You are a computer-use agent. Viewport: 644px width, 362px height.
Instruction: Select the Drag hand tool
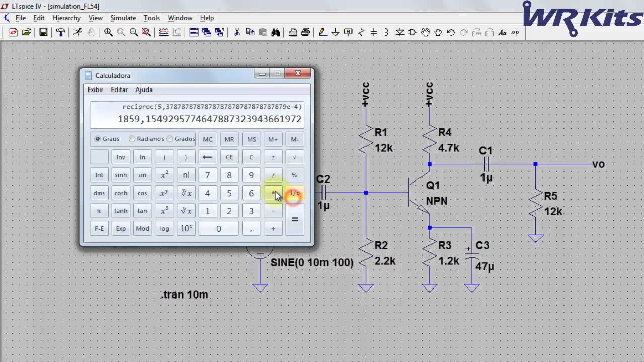pyautogui.click(x=438, y=32)
